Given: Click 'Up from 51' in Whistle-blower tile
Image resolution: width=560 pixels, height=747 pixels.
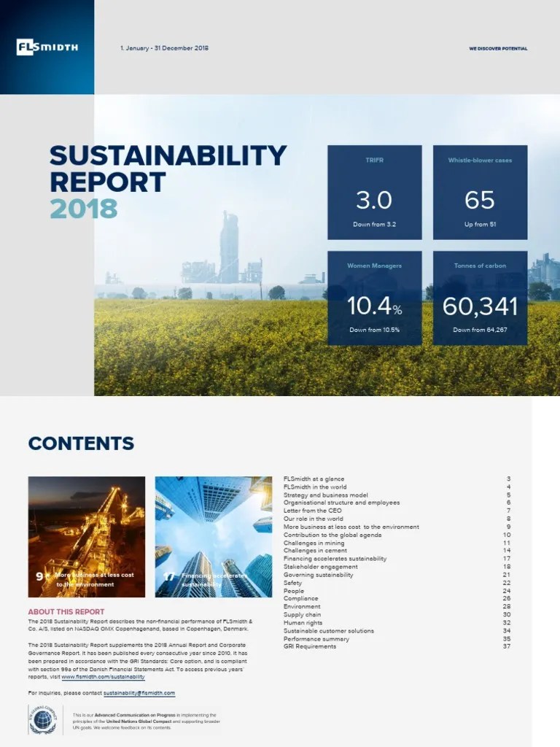Looking at the screenshot, I should tap(480, 225).
